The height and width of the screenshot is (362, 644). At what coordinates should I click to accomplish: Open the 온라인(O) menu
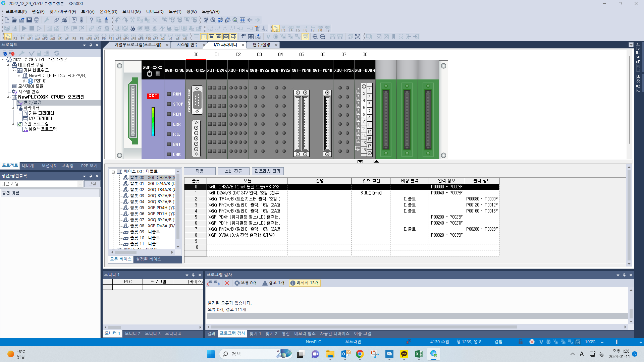pos(108,12)
